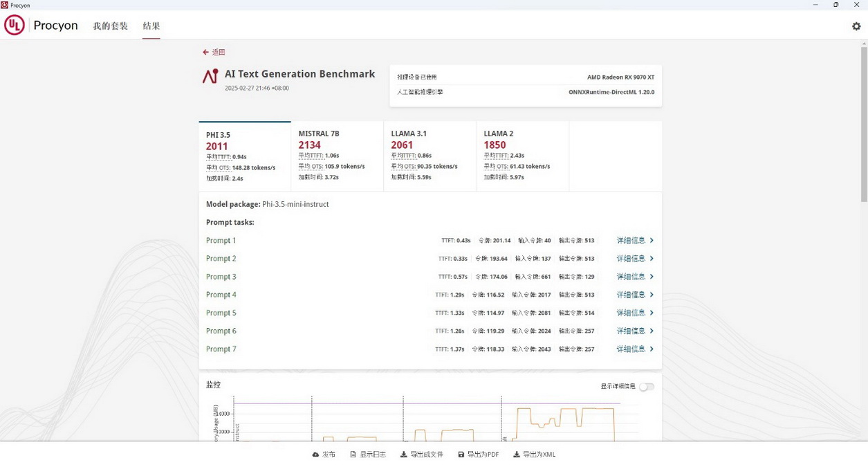Click the 导出成文件 download icon
Image resolution: width=868 pixels, height=467 pixels.
click(404, 455)
